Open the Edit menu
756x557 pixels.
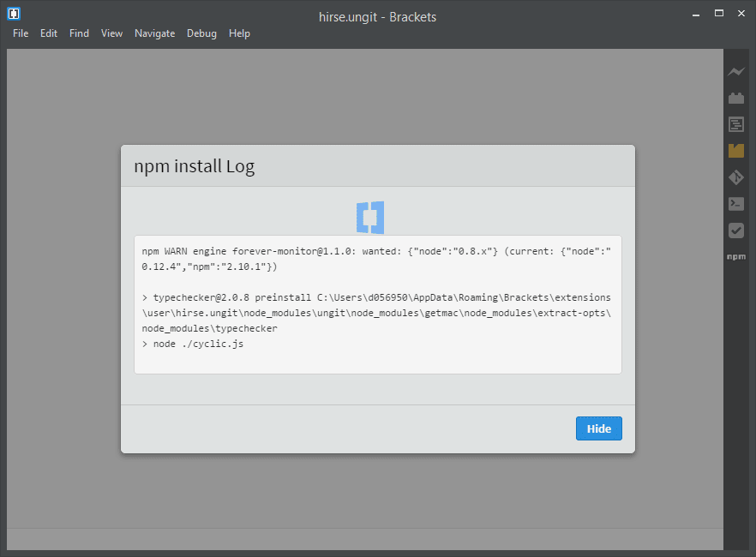pos(48,33)
